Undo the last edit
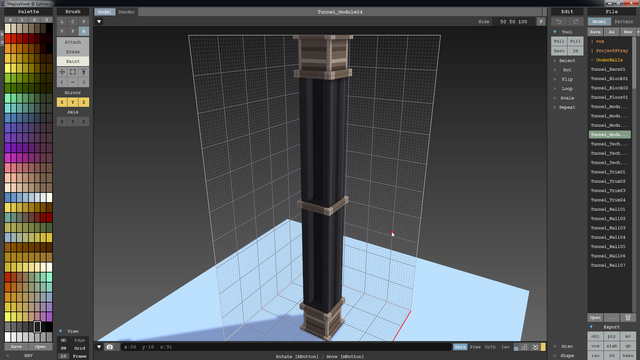The height and width of the screenshot is (360, 640). (x=559, y=22)
